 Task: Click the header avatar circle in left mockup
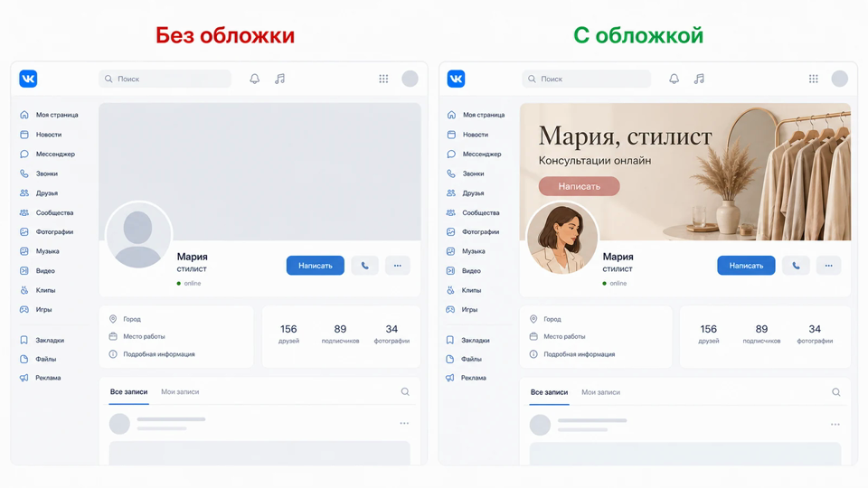[410, 79]
